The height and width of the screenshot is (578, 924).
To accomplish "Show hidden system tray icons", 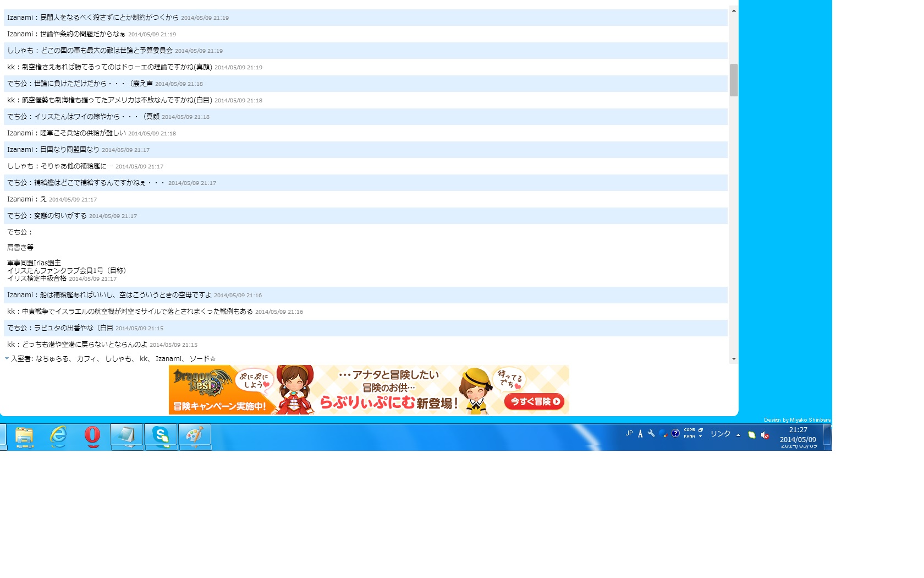I will tap(738, 435).
